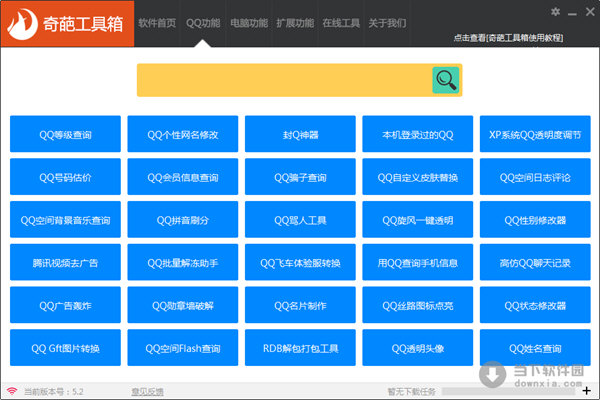Open QQ自定义皮肤替换
This screenshot has height=400, width=600.
coord(418,177)
